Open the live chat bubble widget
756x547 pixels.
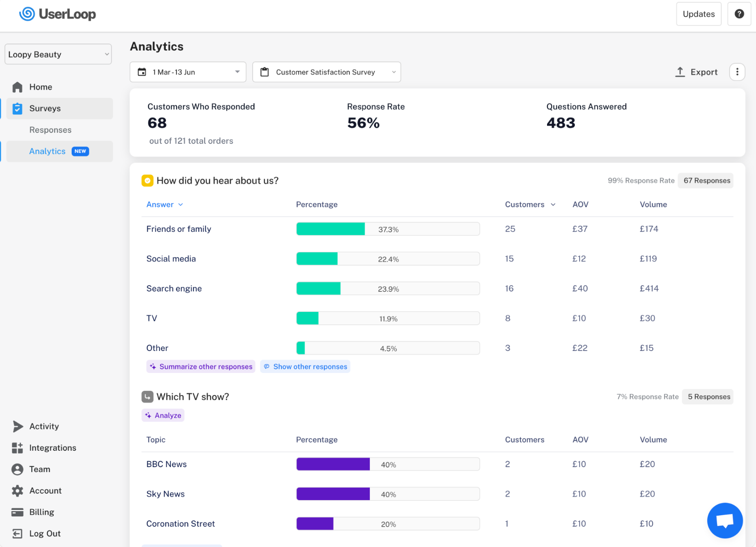click(x=725, y=520)
